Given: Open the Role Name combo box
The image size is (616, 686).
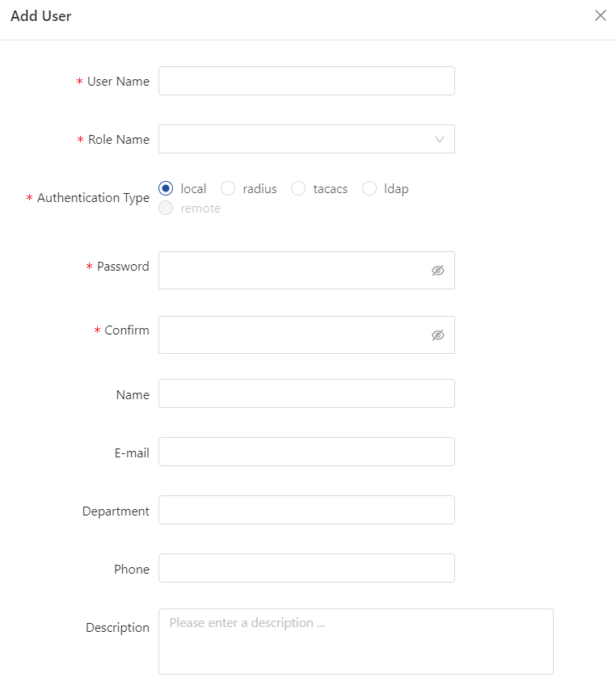Looking at the screenshot, I should [x=306, y=139].
